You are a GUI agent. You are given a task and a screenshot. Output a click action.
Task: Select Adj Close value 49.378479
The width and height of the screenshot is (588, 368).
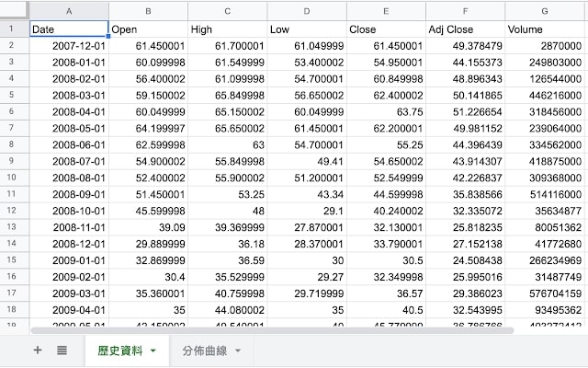click(465, 46)
